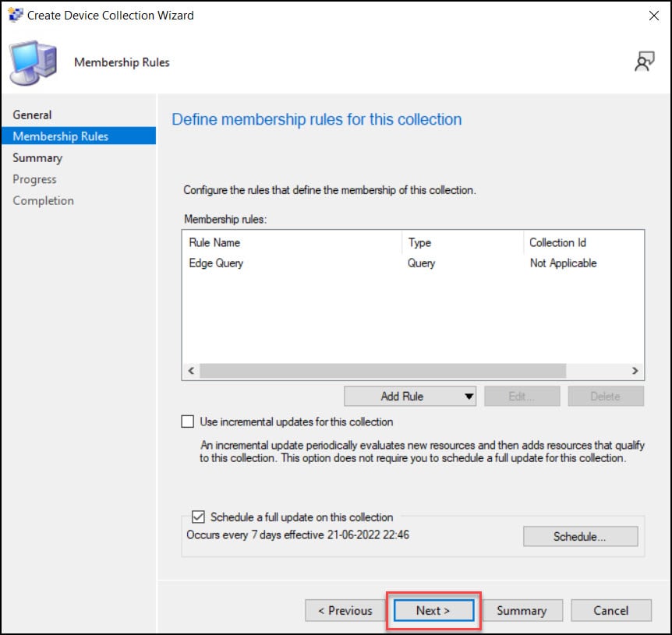Click the Rule Name column header
672x635 pixels.
click(x=292, y=242)
